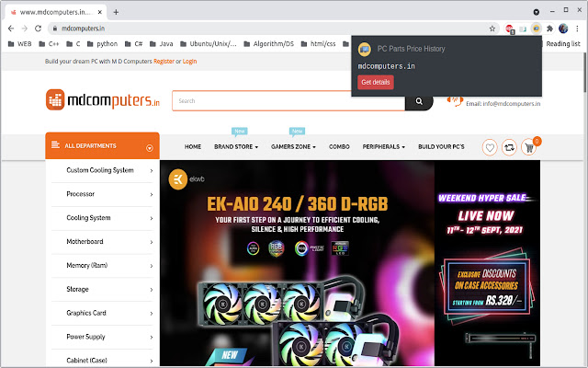Click the Register link
This screenshot has width=588, height=368.
click(164, 62)
